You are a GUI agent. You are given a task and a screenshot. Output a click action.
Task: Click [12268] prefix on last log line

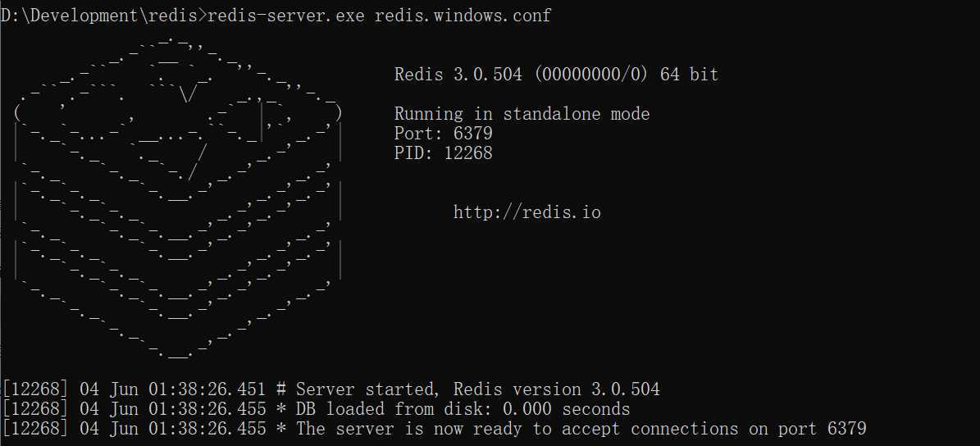point(34,429)
